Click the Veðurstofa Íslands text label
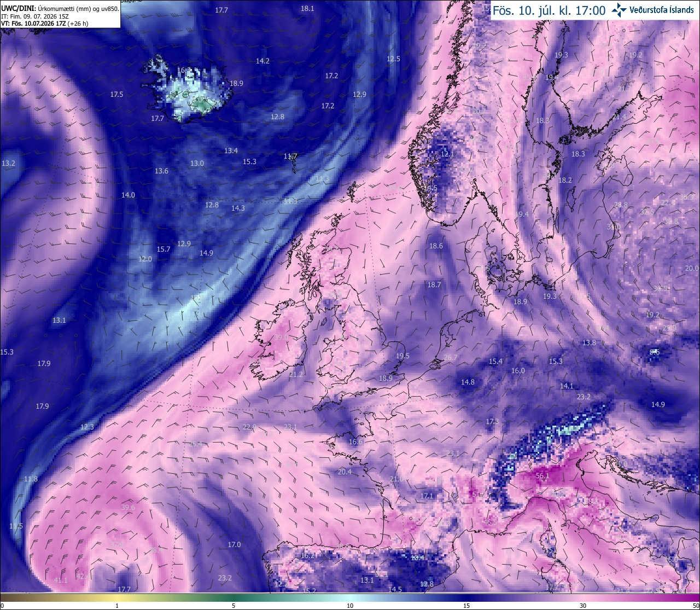 [662, 10]
